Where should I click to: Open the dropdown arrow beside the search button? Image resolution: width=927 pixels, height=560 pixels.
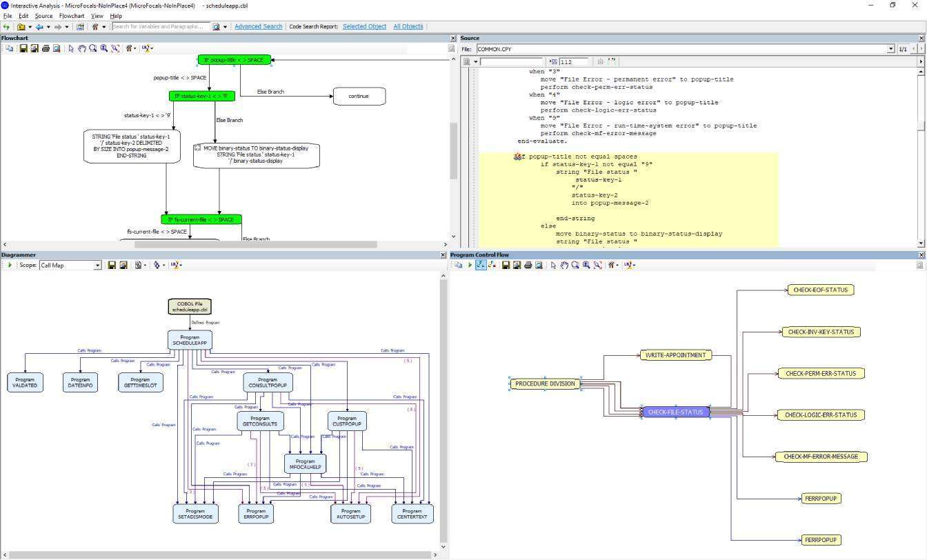click(225, 27)
